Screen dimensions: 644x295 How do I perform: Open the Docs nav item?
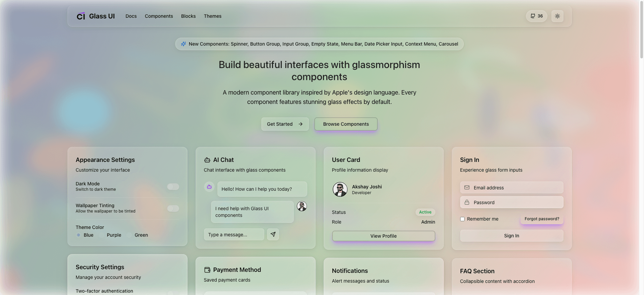coord(131,16)
